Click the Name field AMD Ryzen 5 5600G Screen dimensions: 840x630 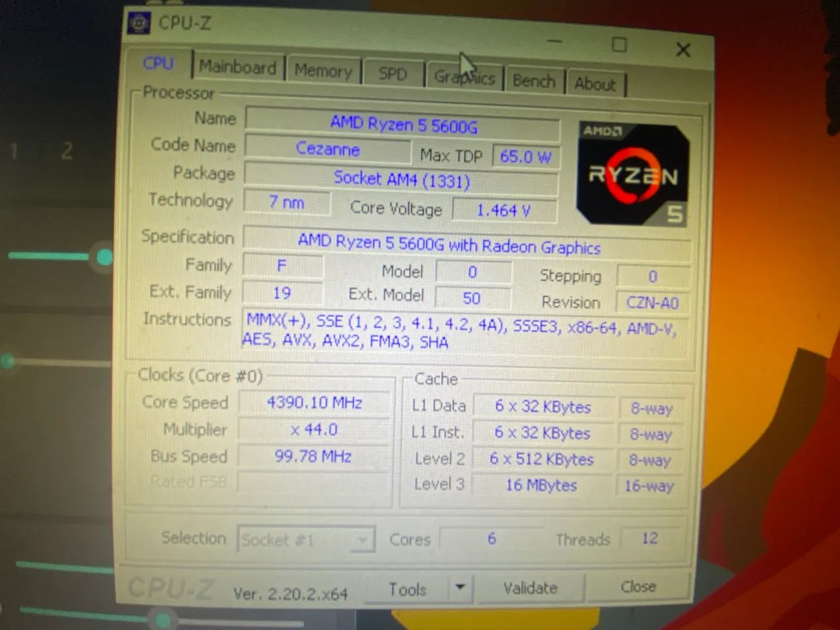[403, 124]
